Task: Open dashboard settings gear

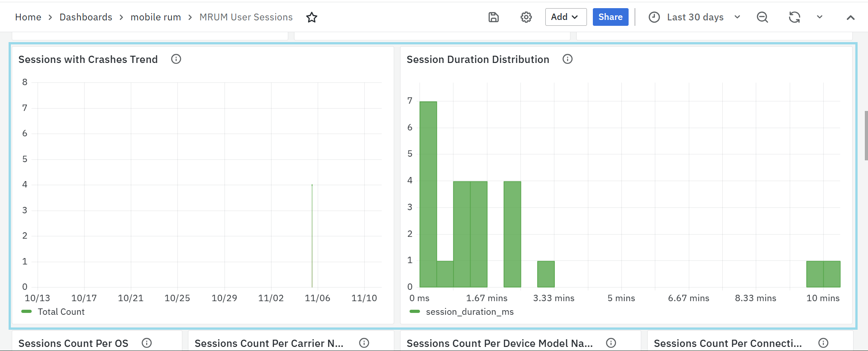Action: tap(526, 17)
